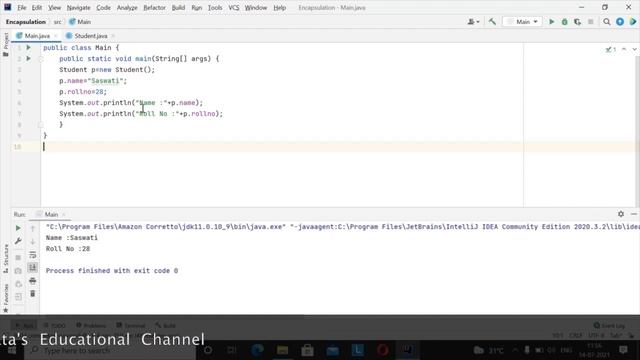Click the run gutter arrow beside the main method
640x360 pixels.
pos(29,59)
